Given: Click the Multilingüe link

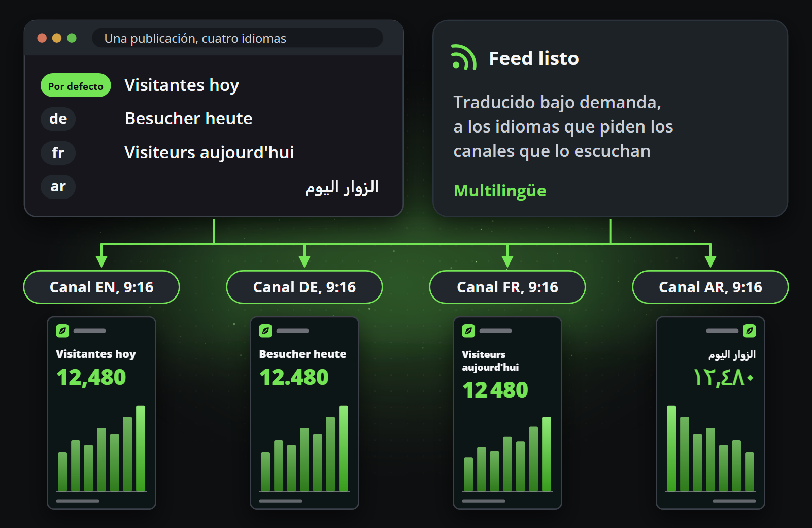Looking at the screenshot, I should pos(500,191).
